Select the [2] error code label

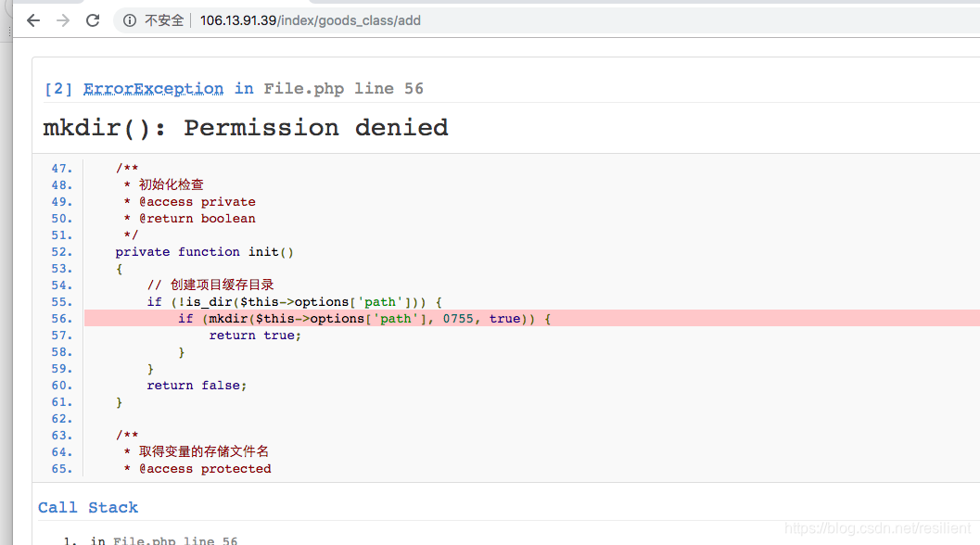pyautogui.click(x=58, y=89)
